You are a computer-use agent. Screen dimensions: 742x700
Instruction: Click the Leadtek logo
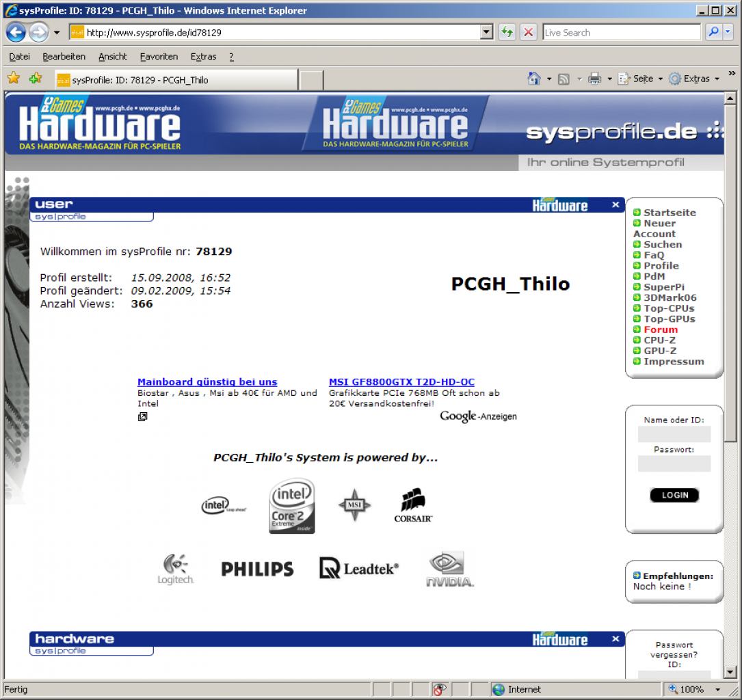[359, 568]
